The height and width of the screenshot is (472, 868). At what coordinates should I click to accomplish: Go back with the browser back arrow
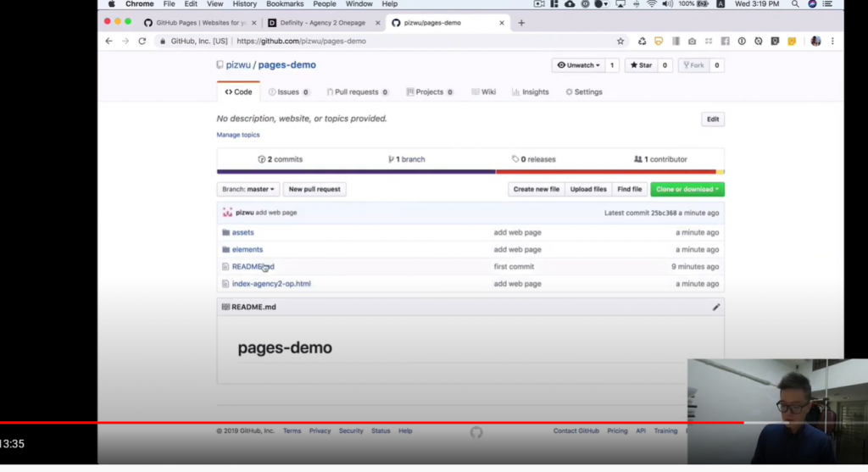point(108,41)
